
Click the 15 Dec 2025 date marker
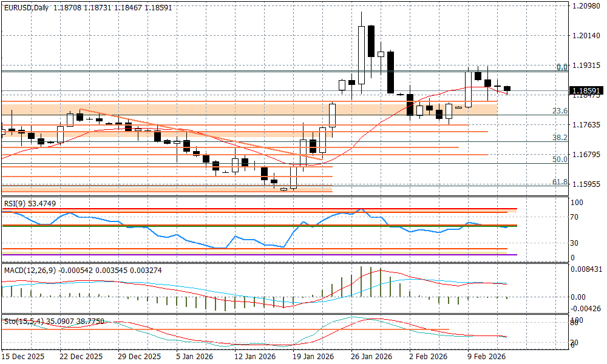pos(22,357)
